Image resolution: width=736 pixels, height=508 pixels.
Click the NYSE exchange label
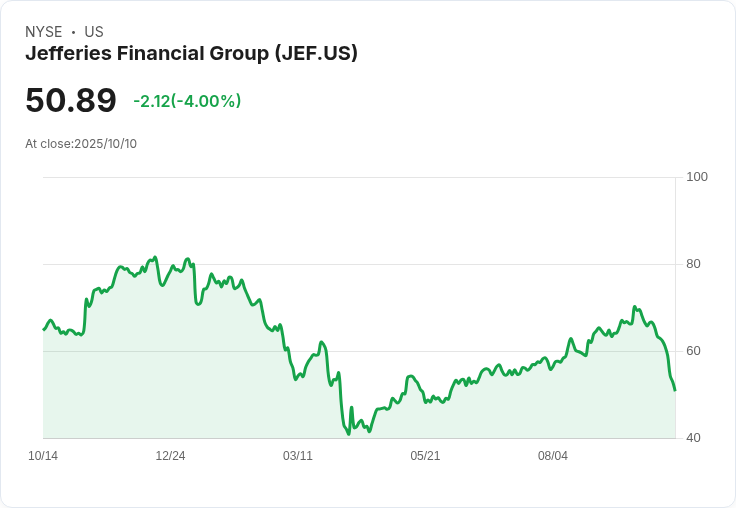tap(44, 32)
